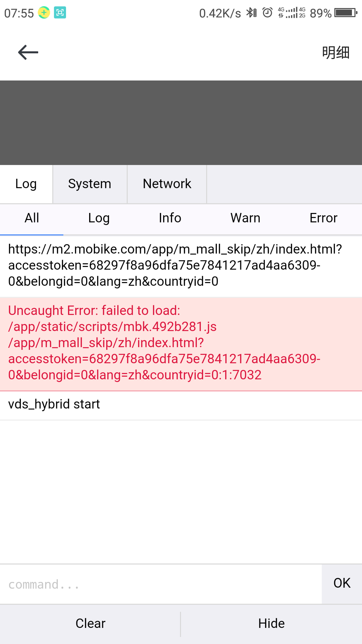Open the 明细 details link
The image size is (362, 644).
pyautogui.click(x=336, y=53)
